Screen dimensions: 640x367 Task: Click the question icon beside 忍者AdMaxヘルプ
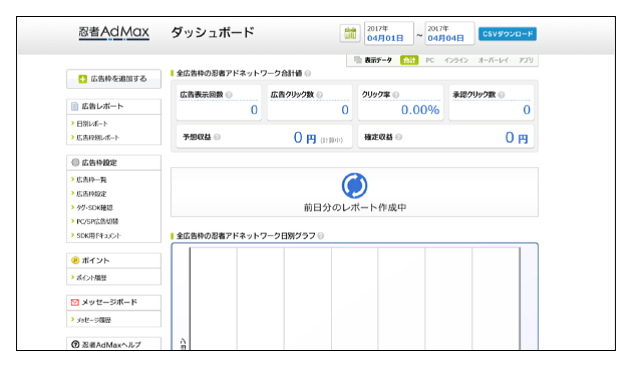coord(75,345)
